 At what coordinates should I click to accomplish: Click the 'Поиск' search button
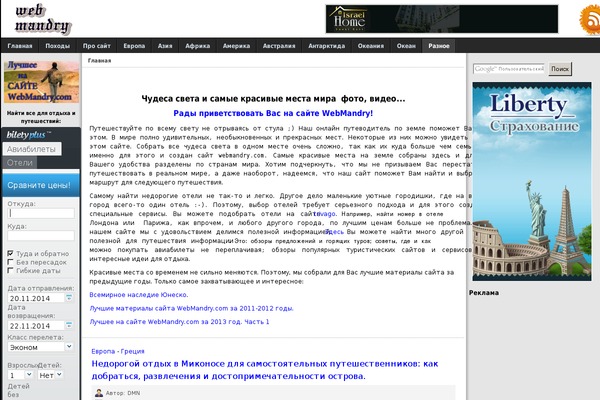(560, 69)
